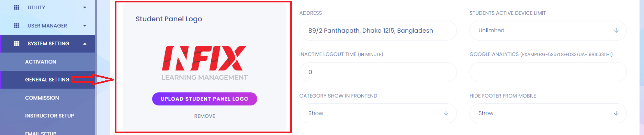Screen dimensions: 644x135
Task: Open Email Setup in the sidebar
Action: coord(41,133)
